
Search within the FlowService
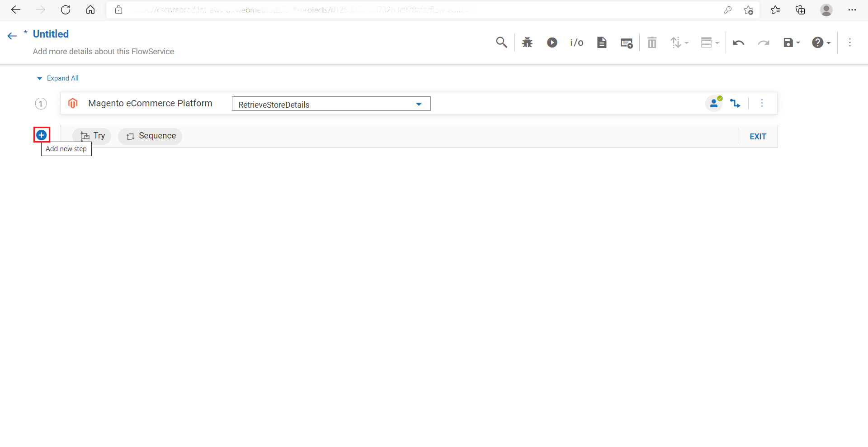tap(501, 43)
